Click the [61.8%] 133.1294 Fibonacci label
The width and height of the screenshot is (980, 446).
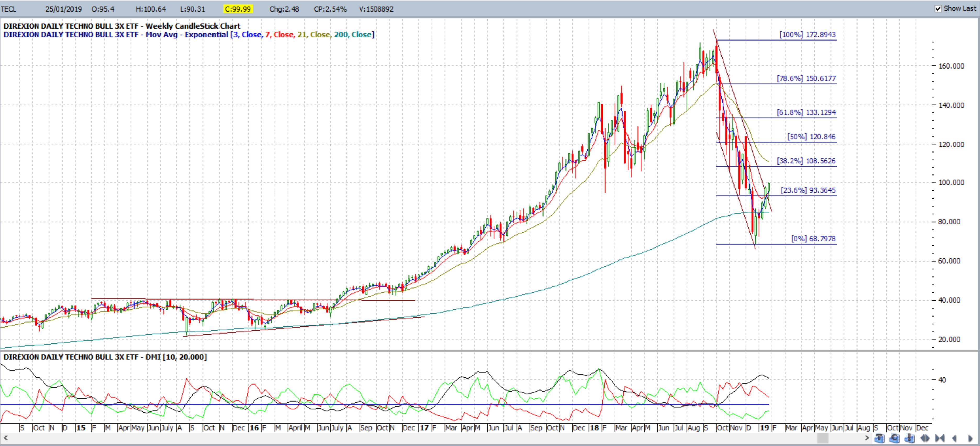click(806, 112)
